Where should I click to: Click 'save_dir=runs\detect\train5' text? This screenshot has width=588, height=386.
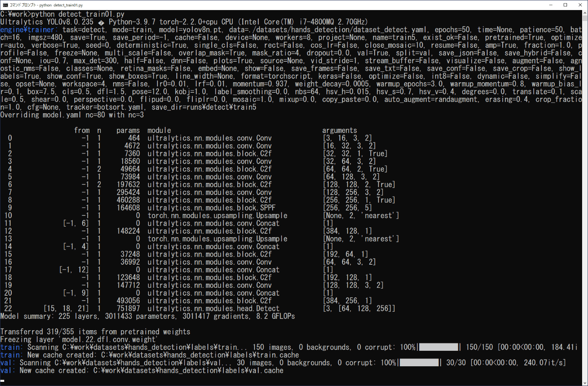click(204, 107)
